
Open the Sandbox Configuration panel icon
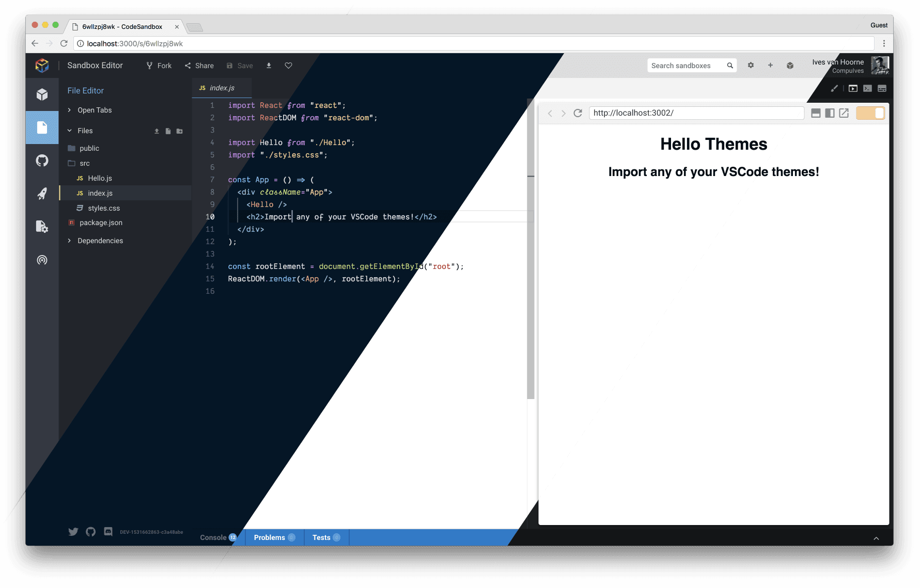coord(42,227)
